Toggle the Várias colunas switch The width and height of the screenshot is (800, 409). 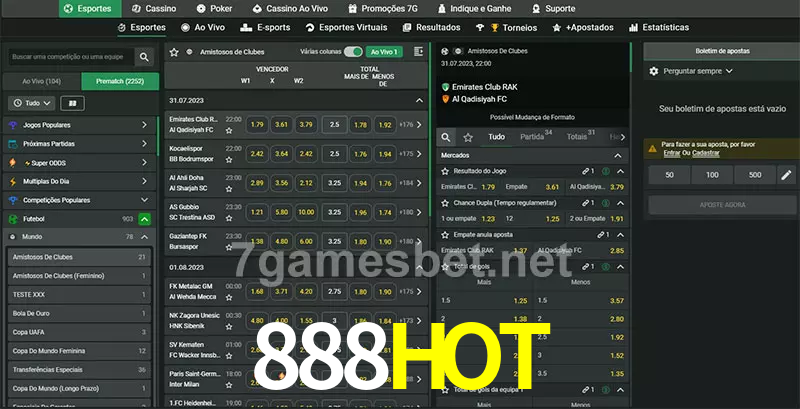353,52
